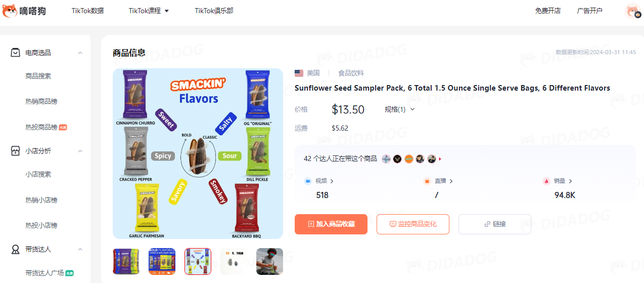The height and width of the screenshot is (283, 644).
Task: Click the pink sales icon beside 销量
Action: pos(546,181)
